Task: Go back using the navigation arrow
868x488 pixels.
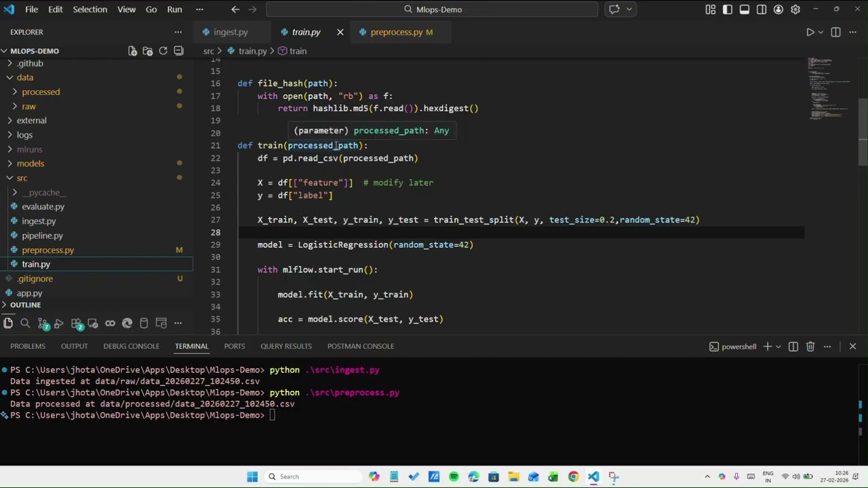Action: (x=235, y=9)
